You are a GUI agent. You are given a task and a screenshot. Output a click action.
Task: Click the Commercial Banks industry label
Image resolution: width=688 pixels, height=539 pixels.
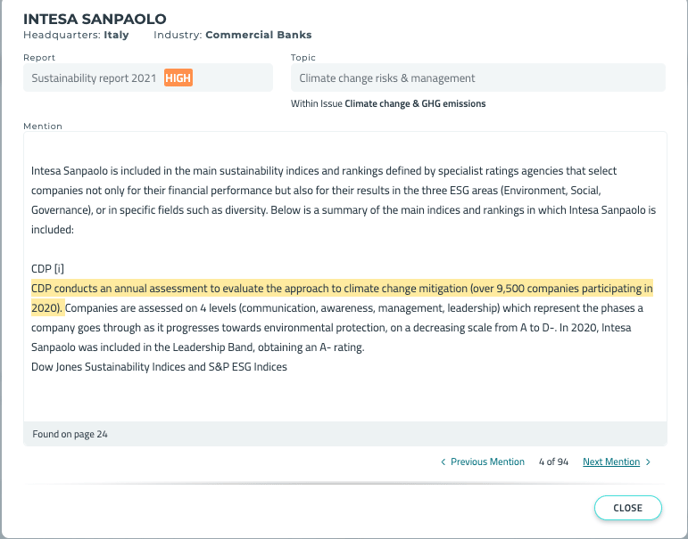258,35
